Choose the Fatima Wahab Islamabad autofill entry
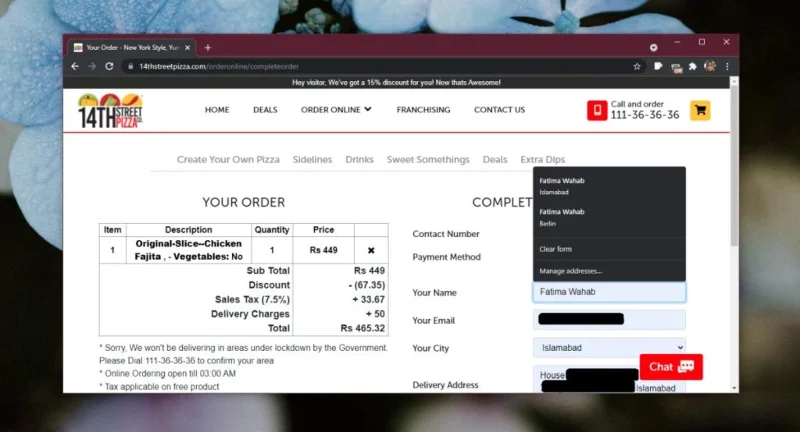This screenshot has height=432, width=800. click(609, 186)
